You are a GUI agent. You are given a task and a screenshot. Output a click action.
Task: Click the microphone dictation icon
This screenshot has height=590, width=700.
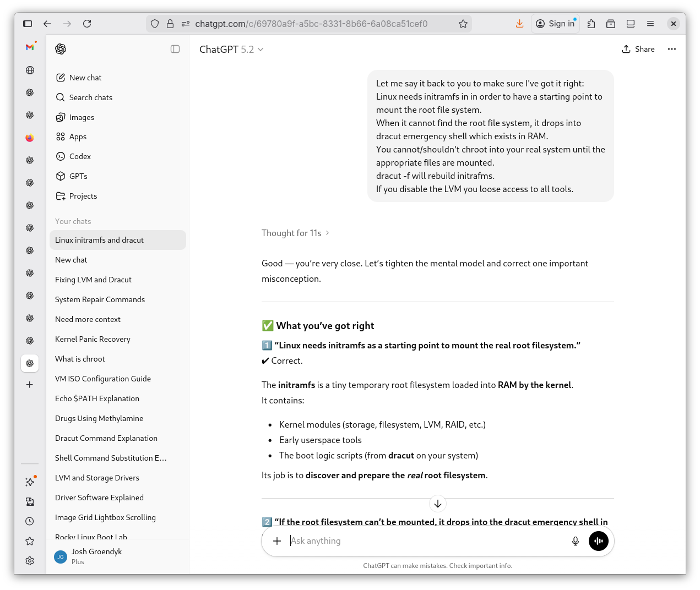(575, 541)
